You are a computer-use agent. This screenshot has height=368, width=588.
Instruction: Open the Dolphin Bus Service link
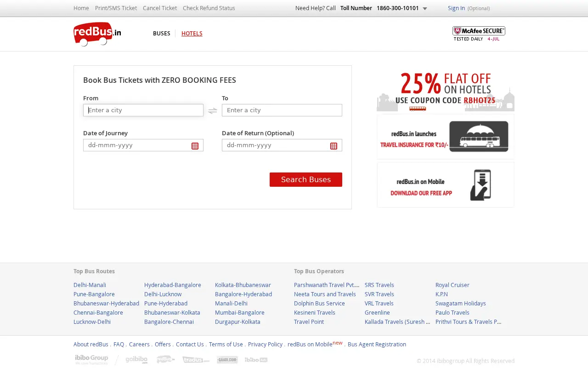pos(319,303)
